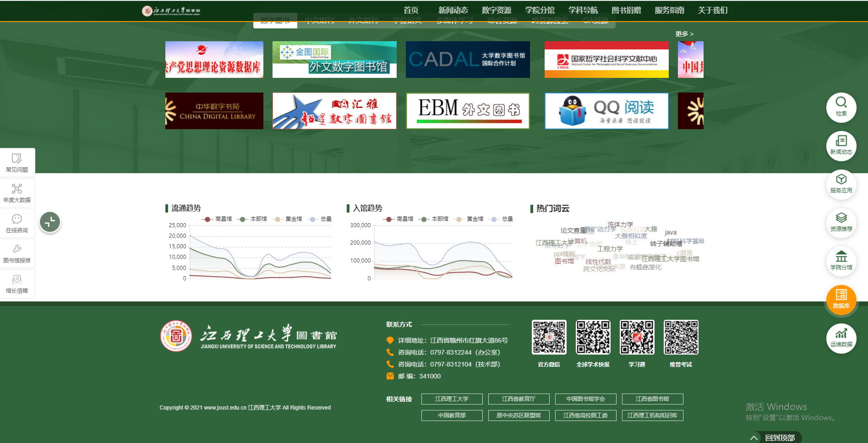
Task: Open the 共产党思想理论资源数据库 banner
Action: [x=214, y=60]
